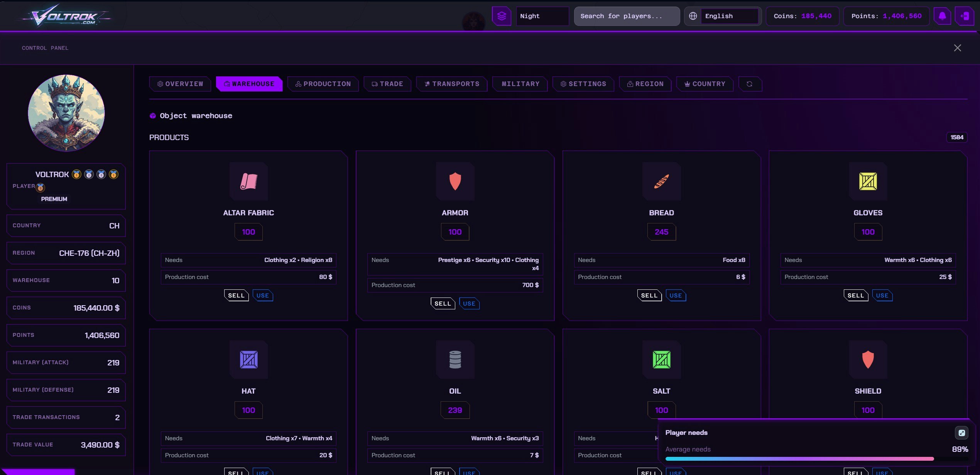Sell Altar Fabric from warehouse
980x475 pixels.
point(236,296)
